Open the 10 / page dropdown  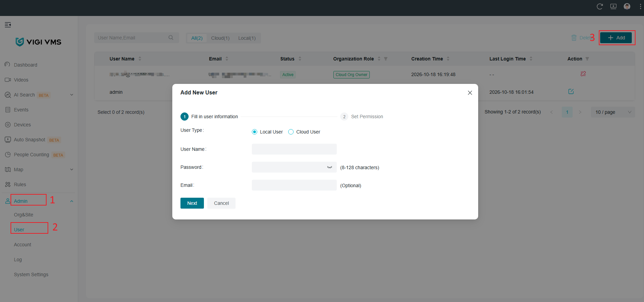[x=613, y=112]
